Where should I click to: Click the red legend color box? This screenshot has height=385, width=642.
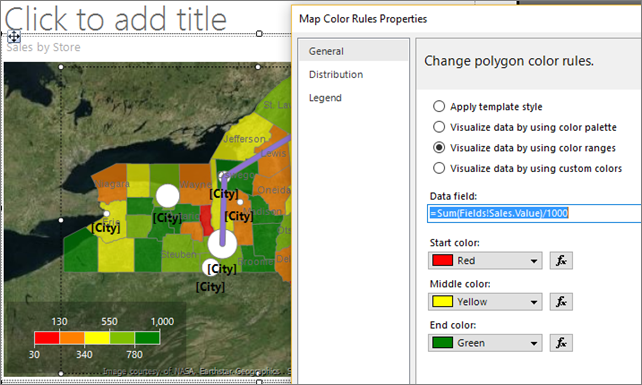click(x=47, y=338)
